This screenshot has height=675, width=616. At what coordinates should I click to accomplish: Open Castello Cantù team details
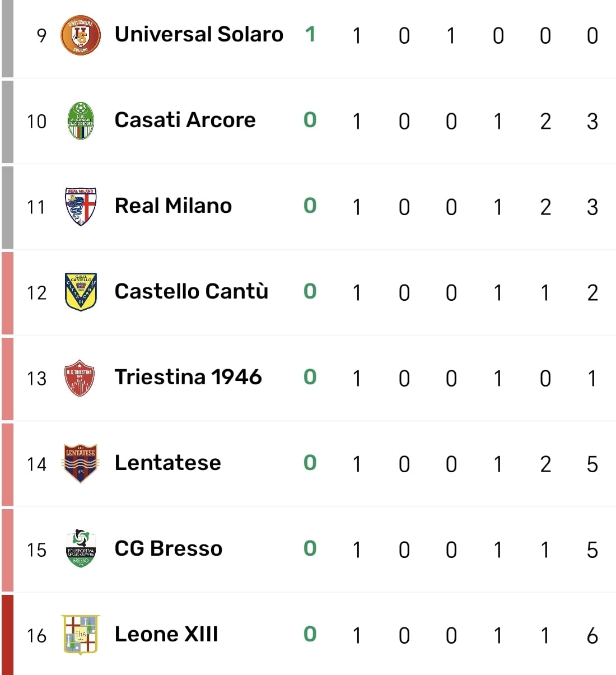pyautogui.click(x=191, y=292)
